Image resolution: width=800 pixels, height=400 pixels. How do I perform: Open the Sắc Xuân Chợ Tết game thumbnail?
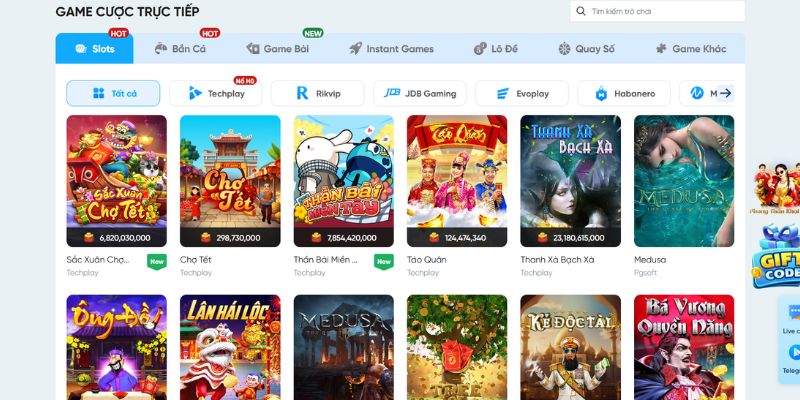coord(116,181)
